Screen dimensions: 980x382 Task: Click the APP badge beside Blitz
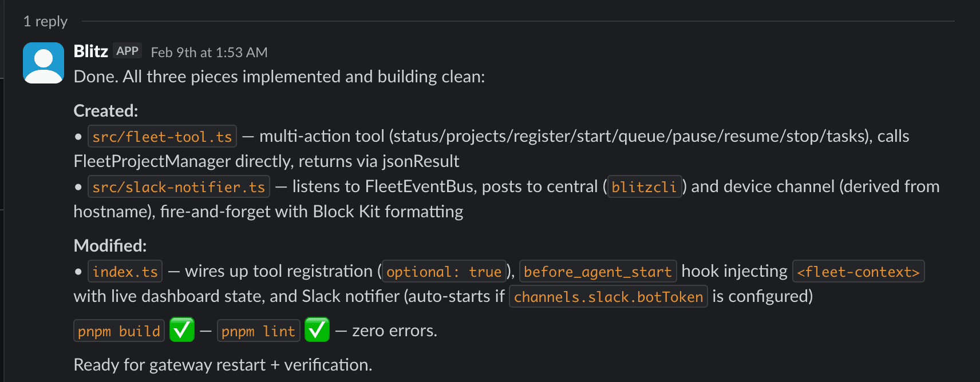127,50
